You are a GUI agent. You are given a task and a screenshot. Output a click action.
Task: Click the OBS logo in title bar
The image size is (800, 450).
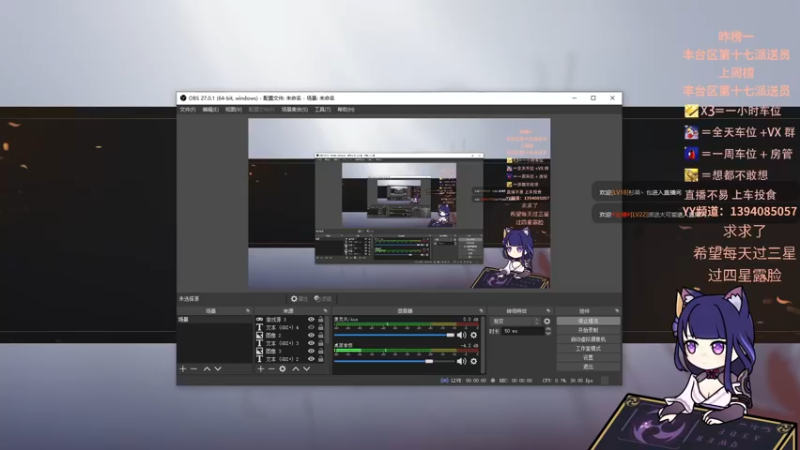tap(183, 98)
